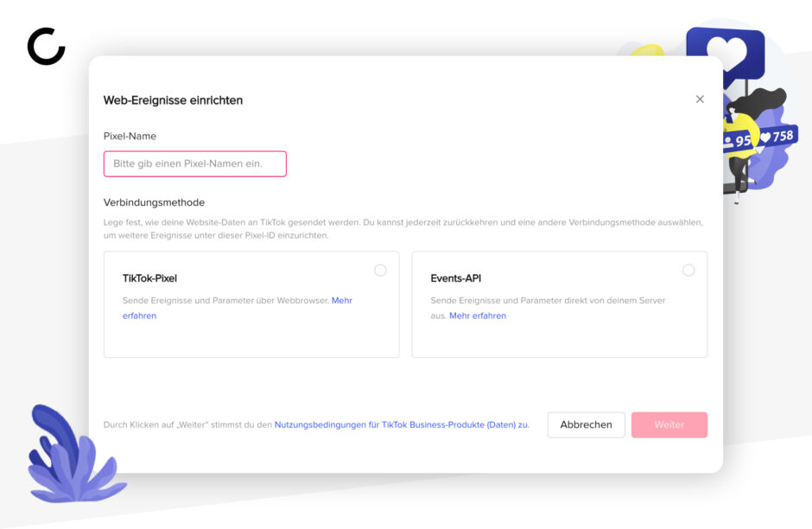This screenshot has height=529, width=812.
Task: Click the pink Weiter button
Action: [x=669, y=425]
